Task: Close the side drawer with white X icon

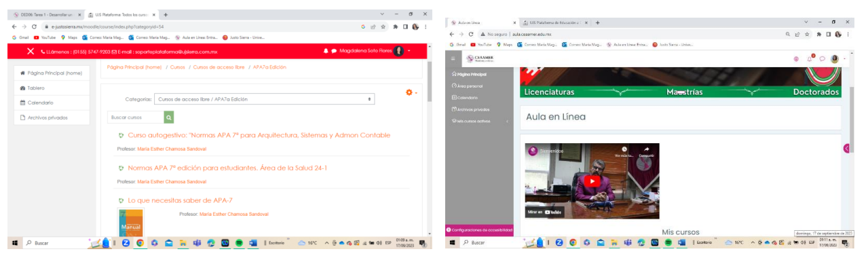Action: tap(31, 51)
